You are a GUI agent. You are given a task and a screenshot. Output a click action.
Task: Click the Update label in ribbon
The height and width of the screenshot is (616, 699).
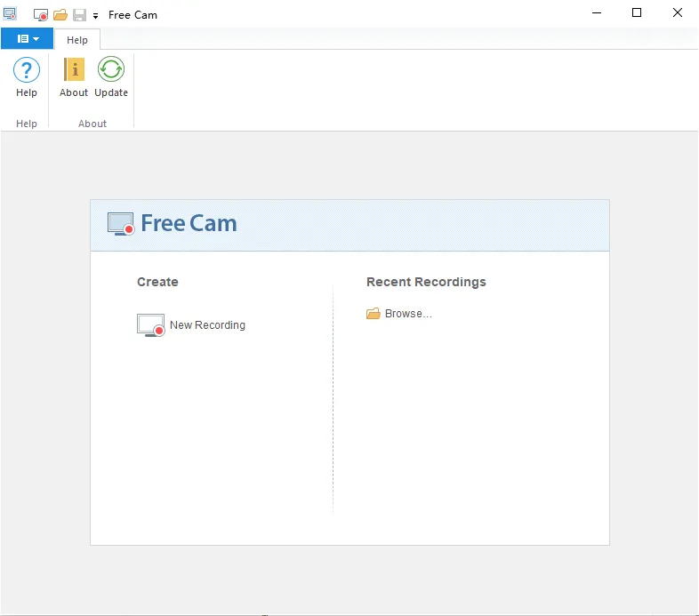[111, 92]
